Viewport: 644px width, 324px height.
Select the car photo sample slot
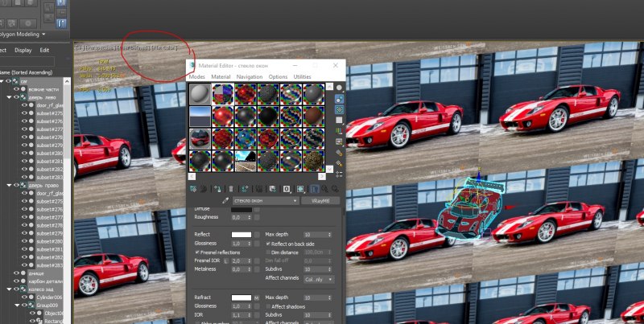(x=200, y=138)
